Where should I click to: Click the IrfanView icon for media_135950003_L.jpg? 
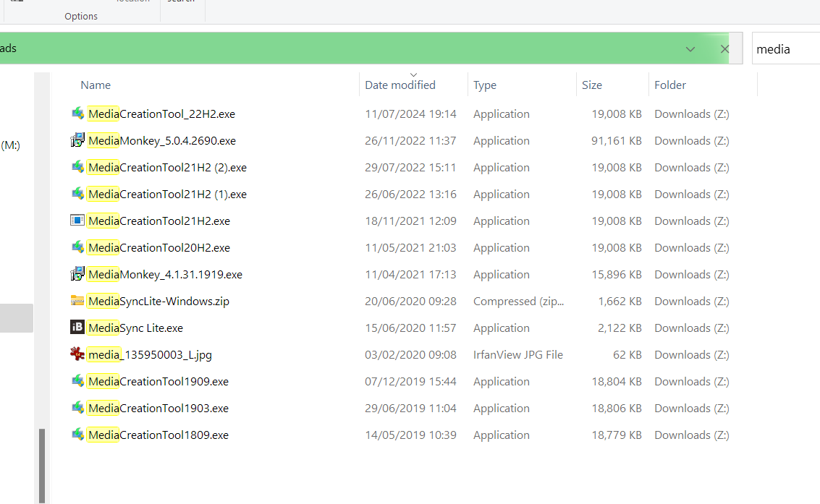click(77, 354)
